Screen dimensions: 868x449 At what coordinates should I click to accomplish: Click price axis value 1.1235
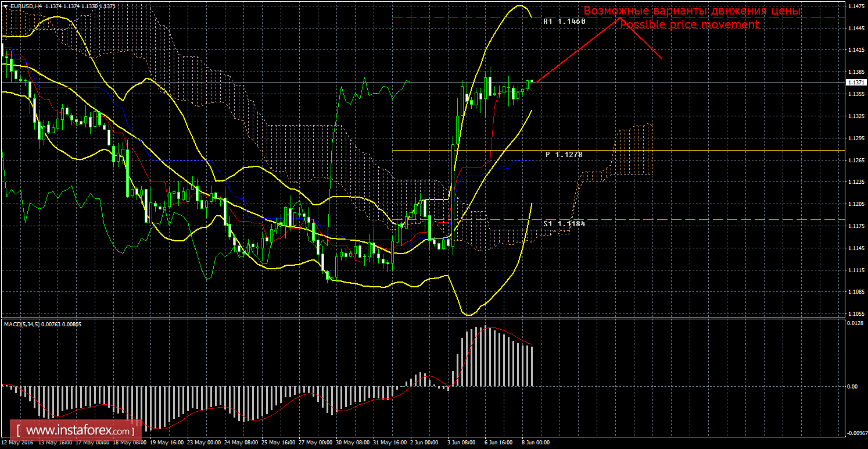(856, 182)
